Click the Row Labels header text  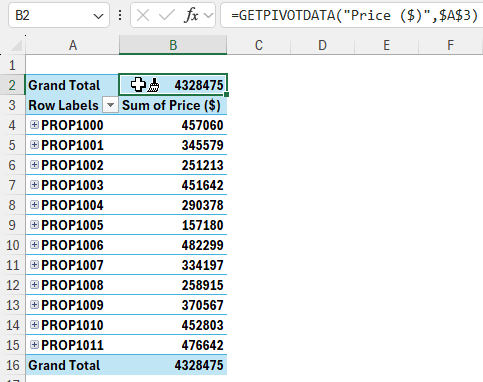click(63, 105)
